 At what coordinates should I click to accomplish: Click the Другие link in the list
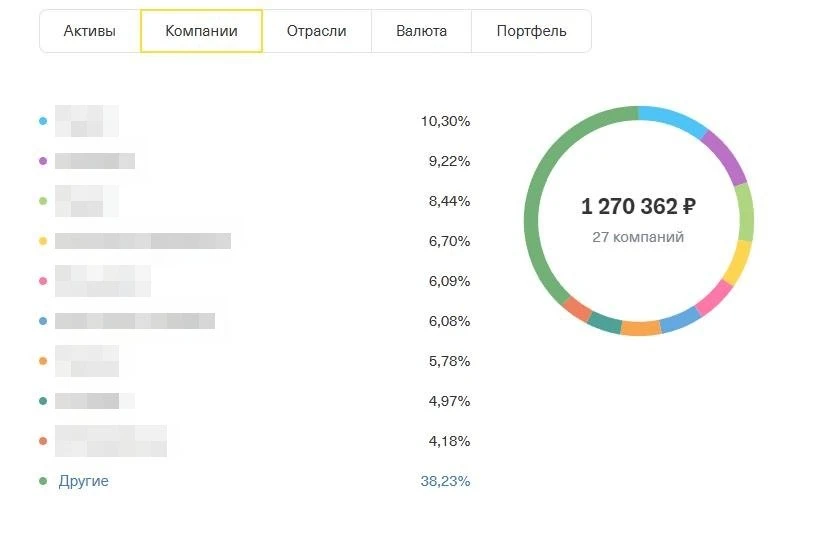(83, 481)
